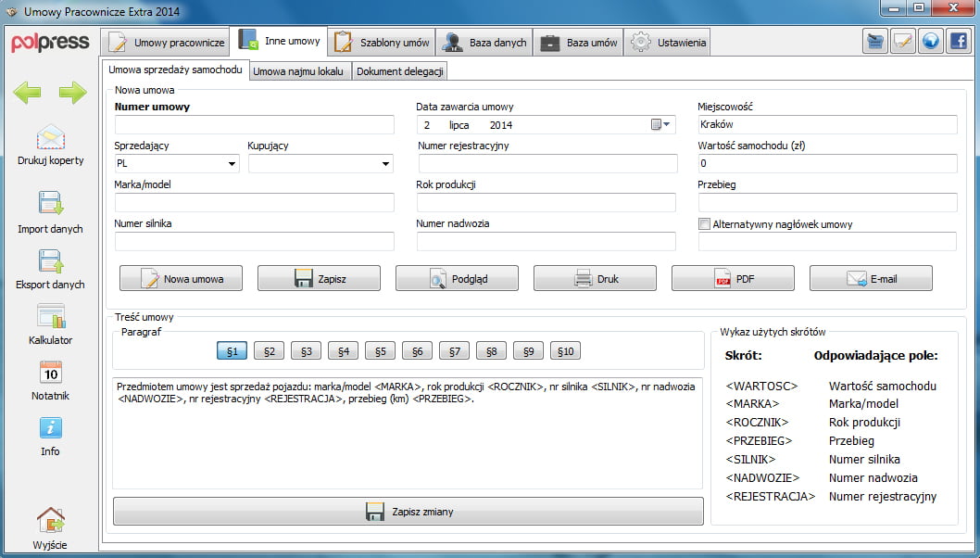
Task: Click the Numer umowy input field
Action: point(254,125)
